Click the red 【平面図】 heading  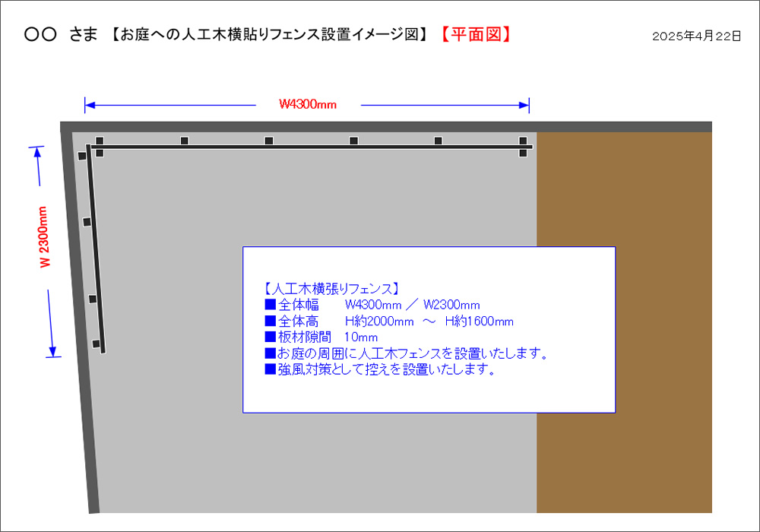coord(476,35)
